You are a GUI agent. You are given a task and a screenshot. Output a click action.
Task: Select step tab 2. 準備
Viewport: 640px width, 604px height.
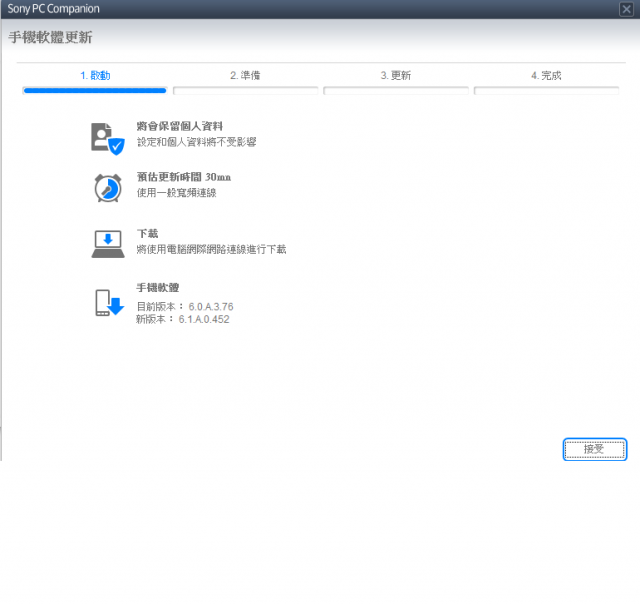tap(245, 76)
